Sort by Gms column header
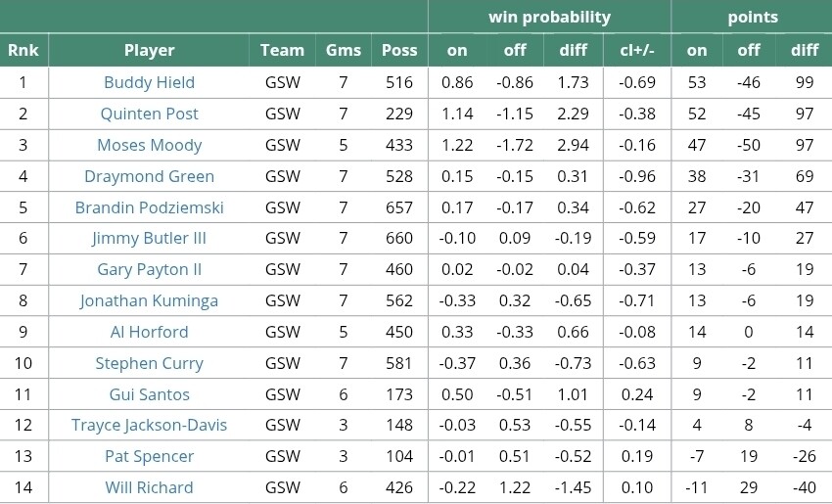The image size is (832, 504). point(343,51)
